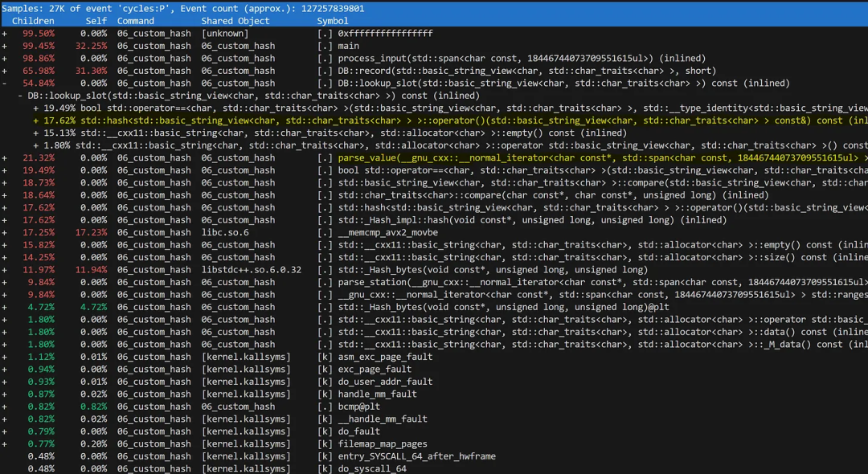Select the do_fault symbol
This screenshot has height=474, width=868.
tap(359, 432)
